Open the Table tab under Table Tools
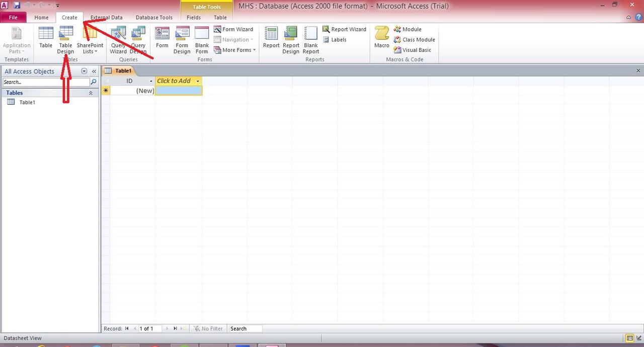The height and width of the screenshot is (347, 644). pos(220,18)
